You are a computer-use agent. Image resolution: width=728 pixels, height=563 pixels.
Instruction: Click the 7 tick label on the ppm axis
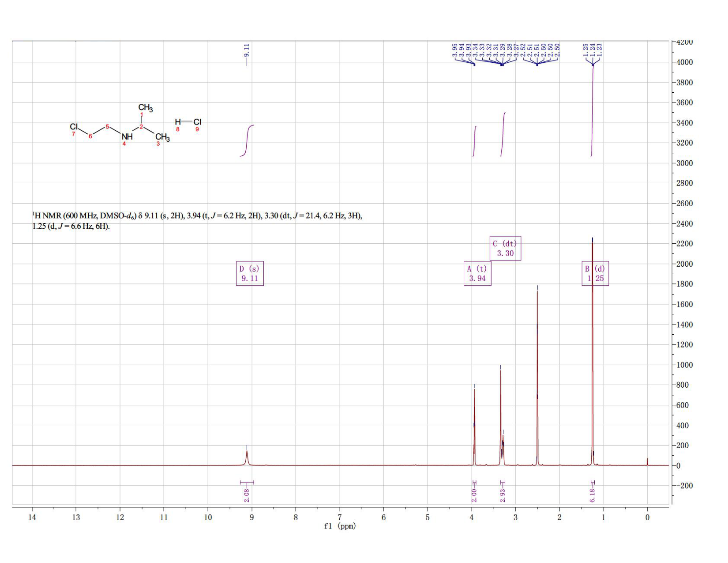(340, 518)
